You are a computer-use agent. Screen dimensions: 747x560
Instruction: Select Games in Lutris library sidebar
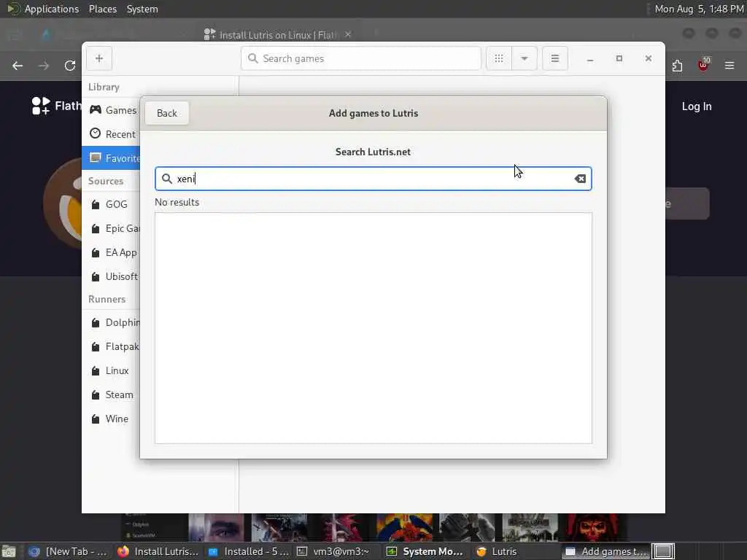pos(112,111)
